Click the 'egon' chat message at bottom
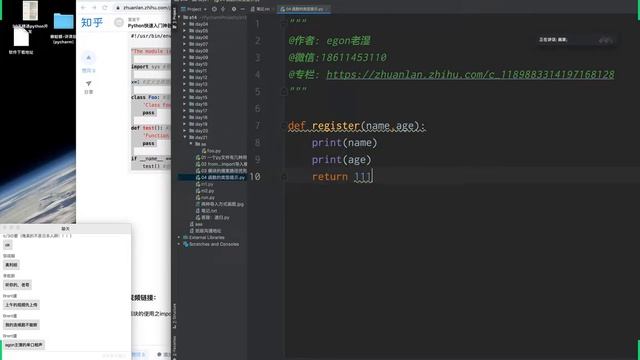 click(24, 345)
